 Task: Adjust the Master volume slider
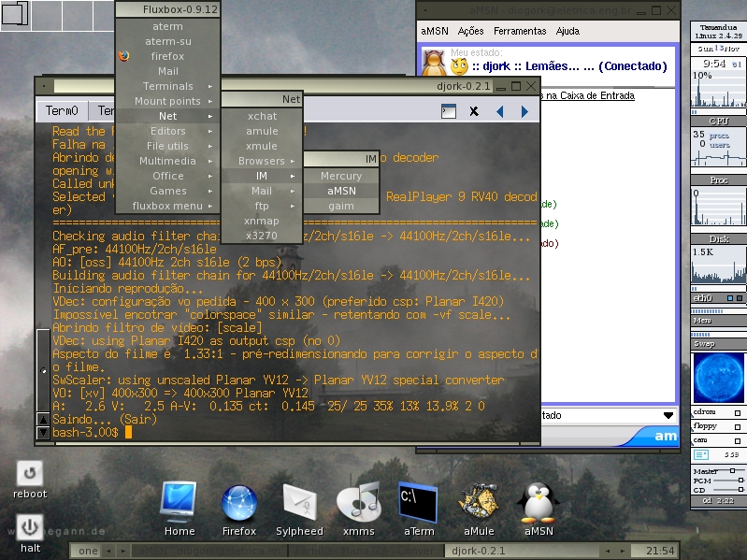tap(730, 470)
